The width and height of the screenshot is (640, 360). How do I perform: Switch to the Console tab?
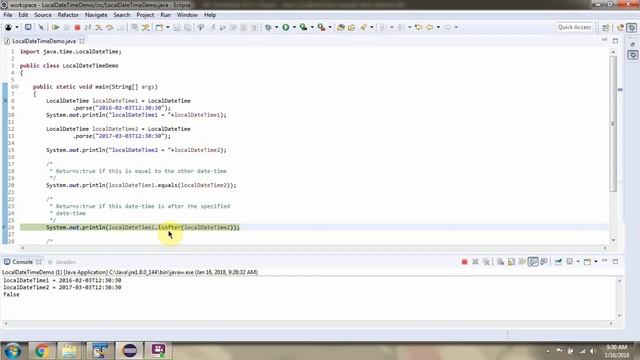(x=22, y=262)
